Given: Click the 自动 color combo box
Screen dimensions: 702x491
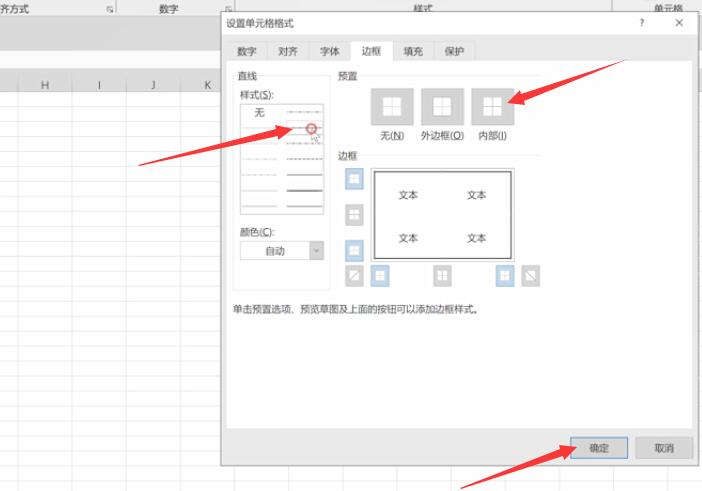Looking at the screenshot, I should pos(282,251).
